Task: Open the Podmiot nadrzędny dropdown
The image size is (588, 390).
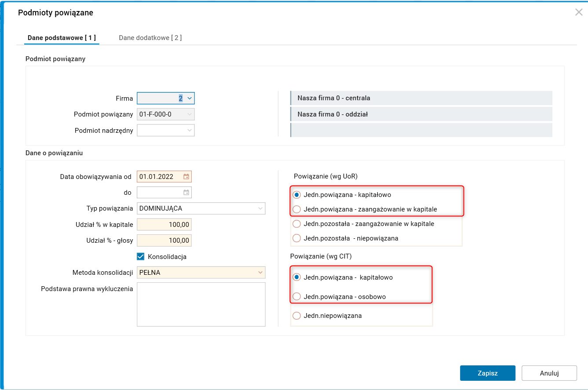Action: 190,131
